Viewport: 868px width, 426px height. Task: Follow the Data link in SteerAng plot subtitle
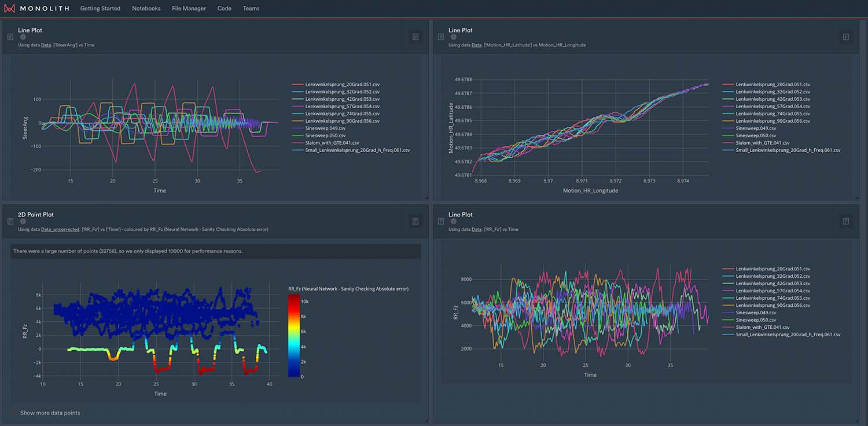46,45
